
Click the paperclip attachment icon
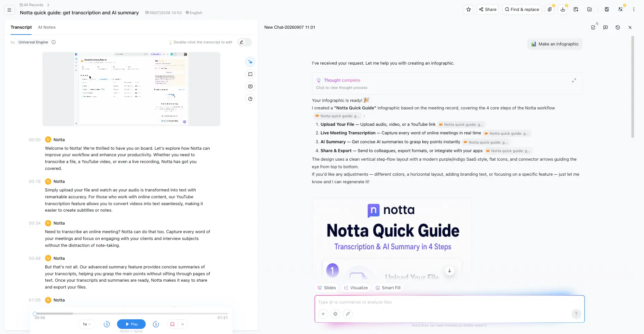point(550,10)
